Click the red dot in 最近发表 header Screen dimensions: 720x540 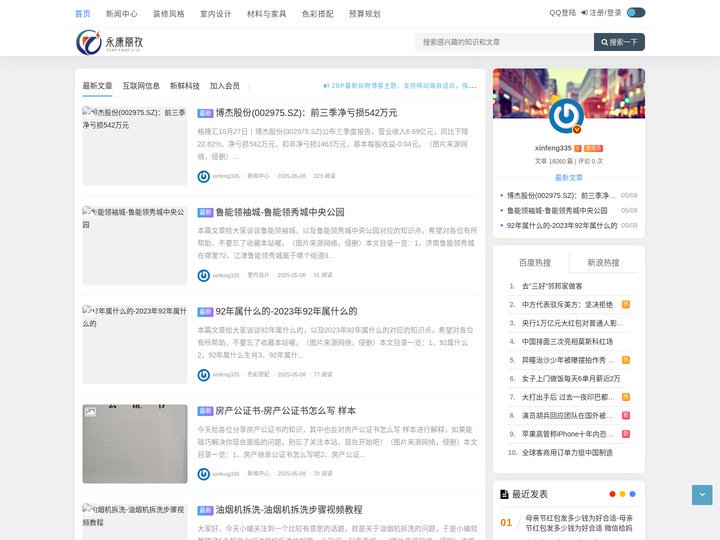612,494
